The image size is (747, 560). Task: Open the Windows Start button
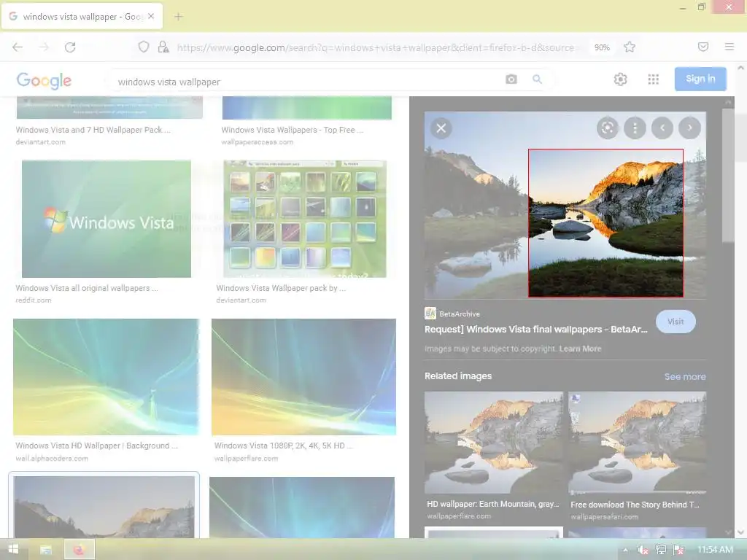tap(13, 550)
